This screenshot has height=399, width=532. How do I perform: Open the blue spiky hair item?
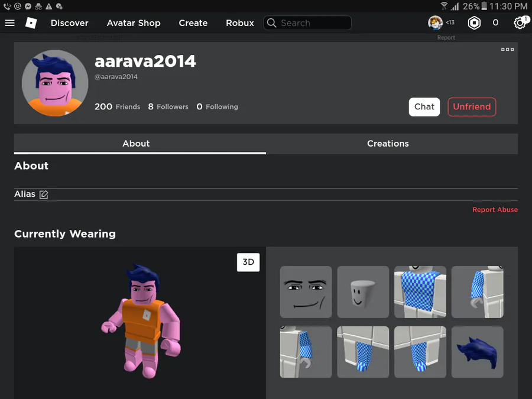478,352
